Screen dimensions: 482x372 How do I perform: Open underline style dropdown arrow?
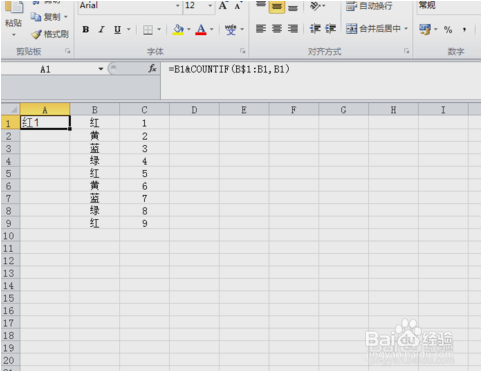(x=129, y=29)
